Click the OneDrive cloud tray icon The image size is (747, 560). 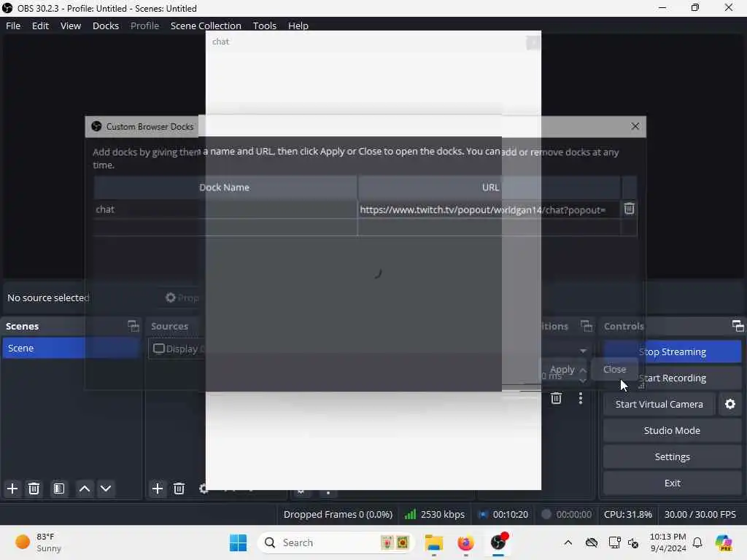click(591, 542)
